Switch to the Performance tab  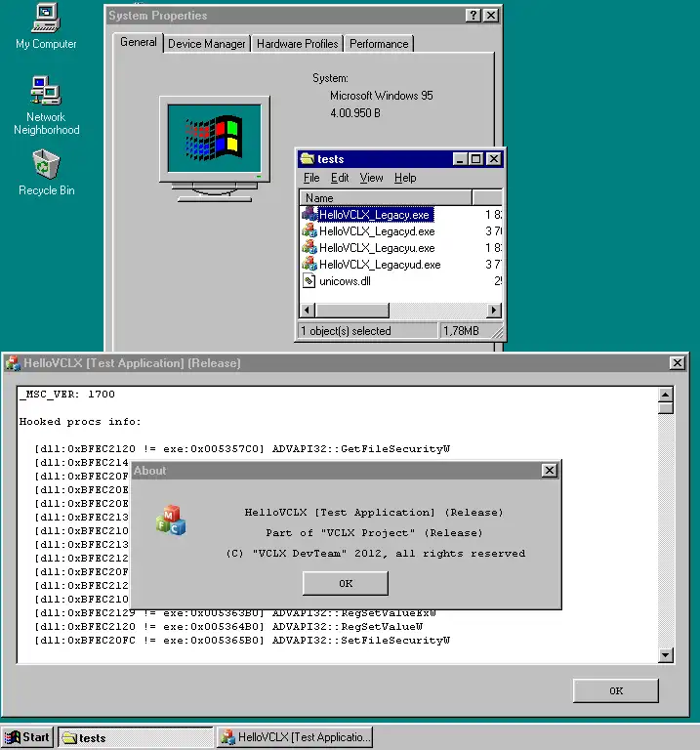point(379,44)
